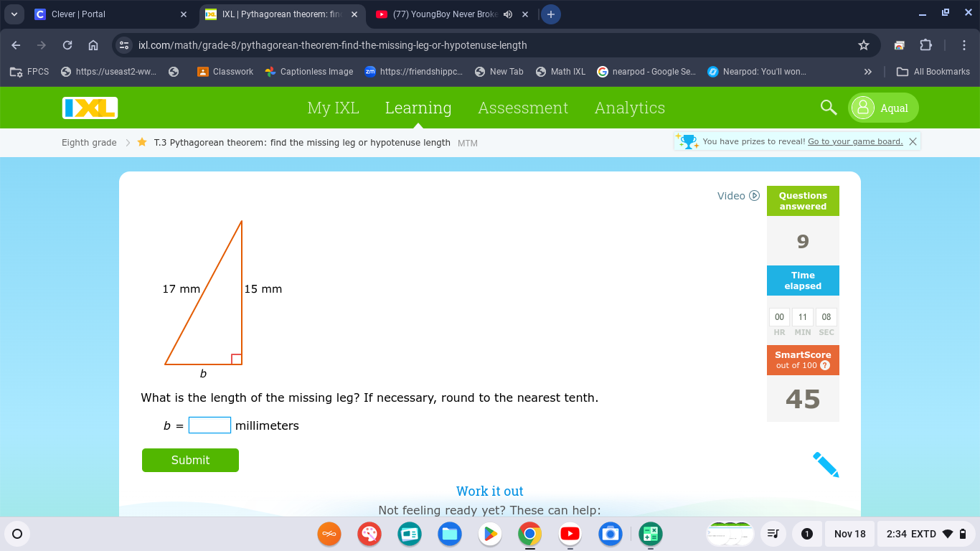Open the notification count badge
The image size is (980, 551).
(806, 534)
